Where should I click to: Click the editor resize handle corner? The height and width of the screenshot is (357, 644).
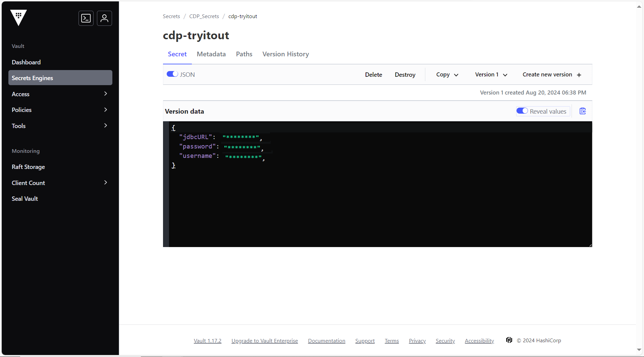(590, 245)
